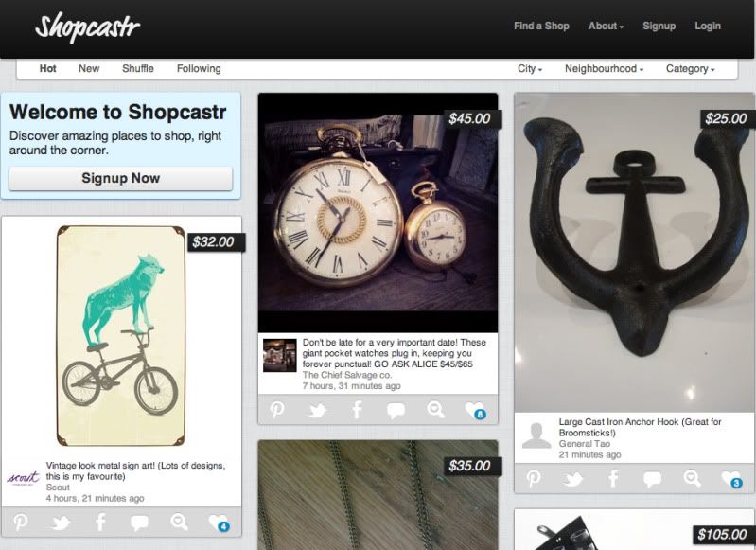Viewport: 756px width, 550px height.
Task: Tweet the vintage metal sign art card
Action: tap(61, 523)
